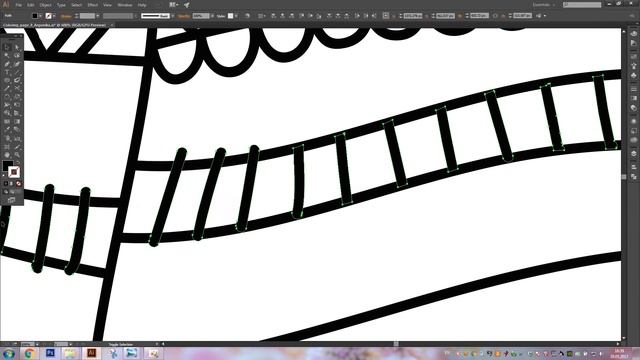
Task: Open the graphic style dropdown
Action: [236, 16]
